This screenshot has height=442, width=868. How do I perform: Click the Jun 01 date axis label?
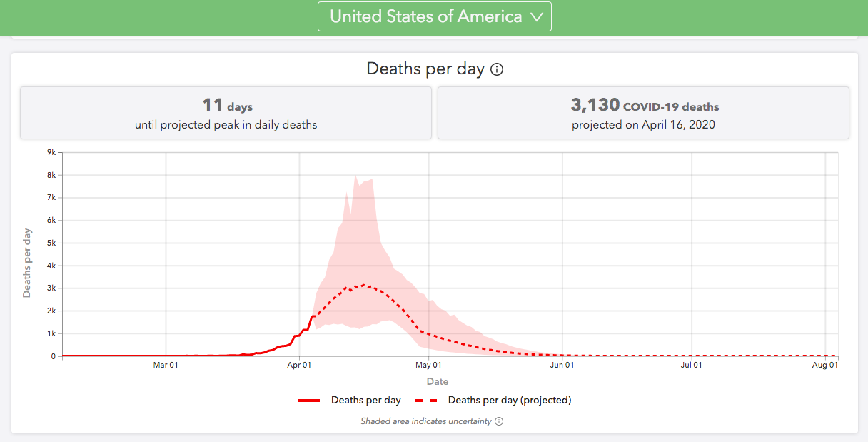[x=562, y=366]
